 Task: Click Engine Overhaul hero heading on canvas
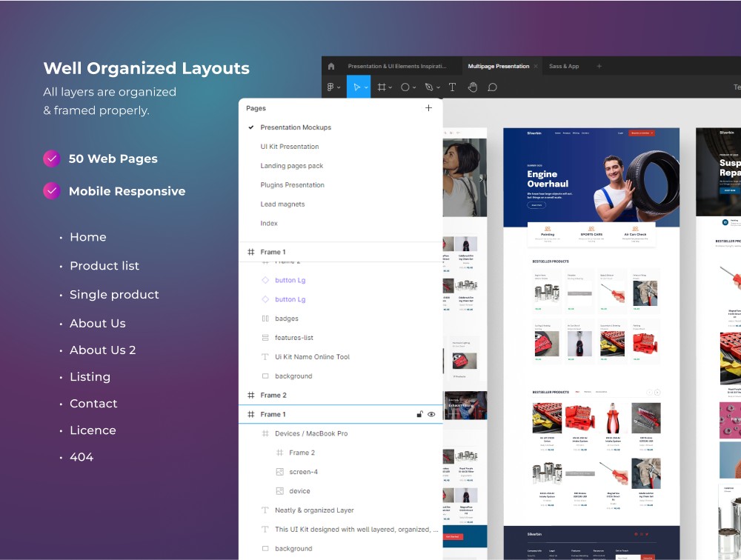pos(548,179)
